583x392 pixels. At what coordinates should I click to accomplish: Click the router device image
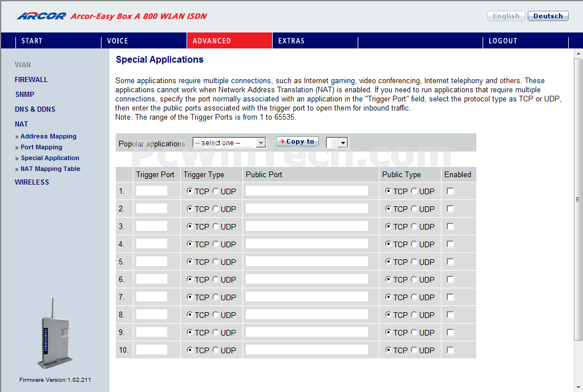55,333
